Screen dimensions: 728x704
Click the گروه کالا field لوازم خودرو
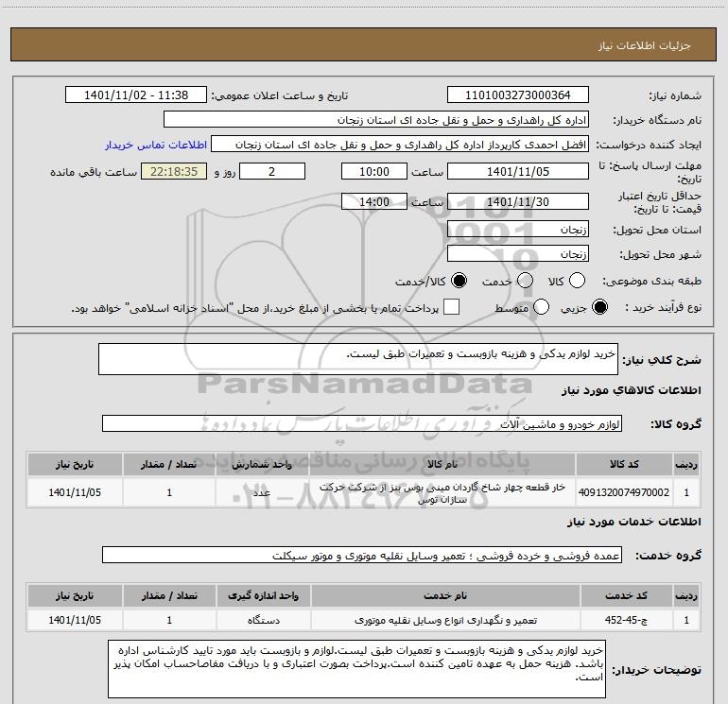click(x=362, y=423)
